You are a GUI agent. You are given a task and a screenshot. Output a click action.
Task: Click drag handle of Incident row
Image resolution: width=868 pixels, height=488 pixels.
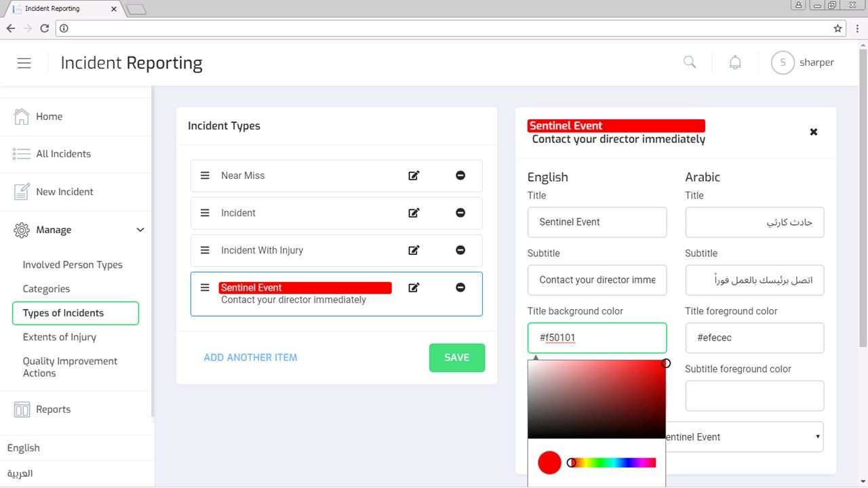(x=205, y=213)
